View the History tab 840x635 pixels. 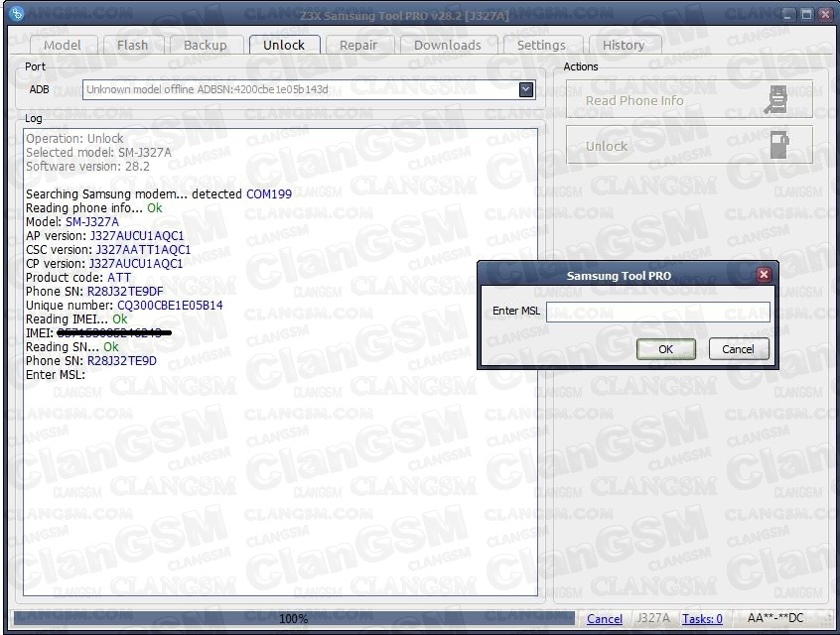(624, 45)
